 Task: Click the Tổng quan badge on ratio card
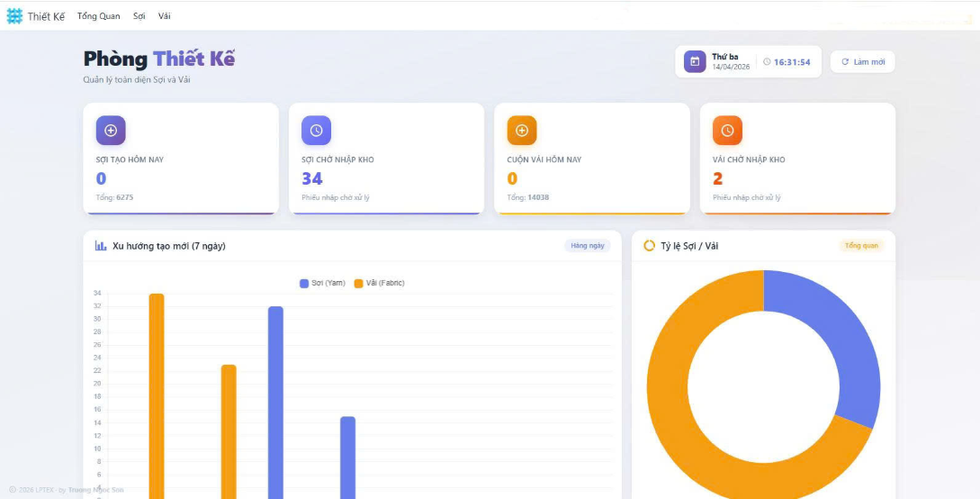[862, 246]
